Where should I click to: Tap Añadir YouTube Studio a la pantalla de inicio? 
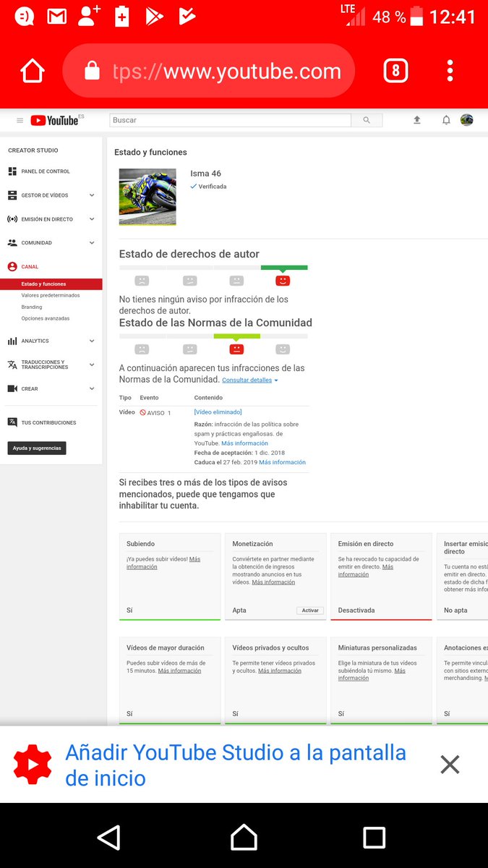[x=236, y=765]
